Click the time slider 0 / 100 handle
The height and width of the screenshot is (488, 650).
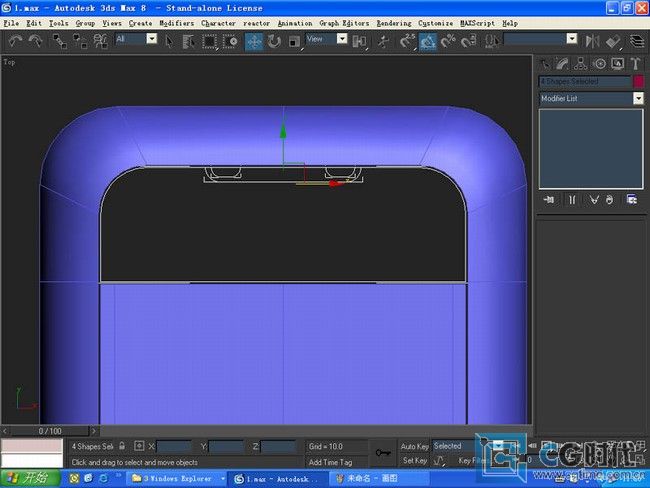pyautogui.click(x=50, y=431)
